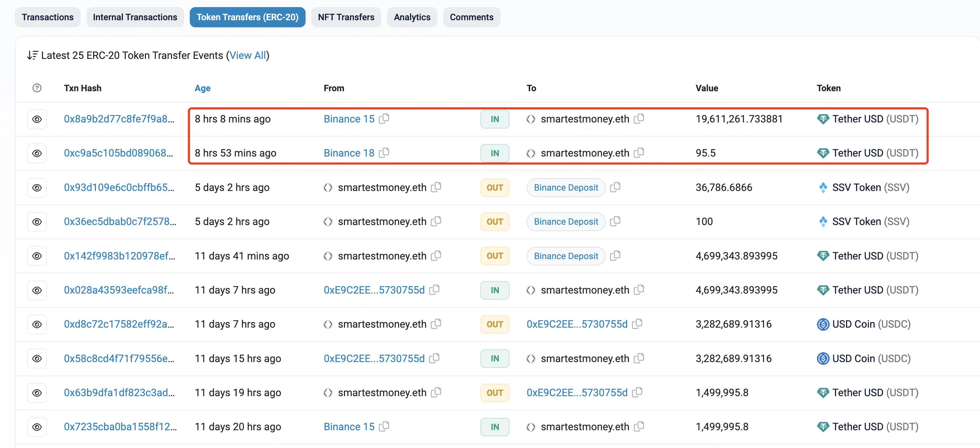Click SSV token icon in 100 value row
Image resolution: width=980 pixels, height=448 pixels.
click(823, 222)
